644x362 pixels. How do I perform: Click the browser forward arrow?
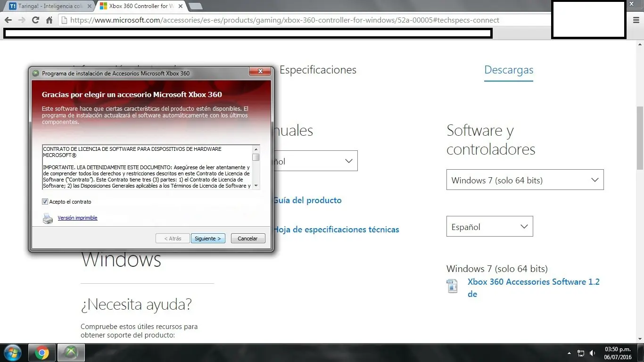point(22,20)
